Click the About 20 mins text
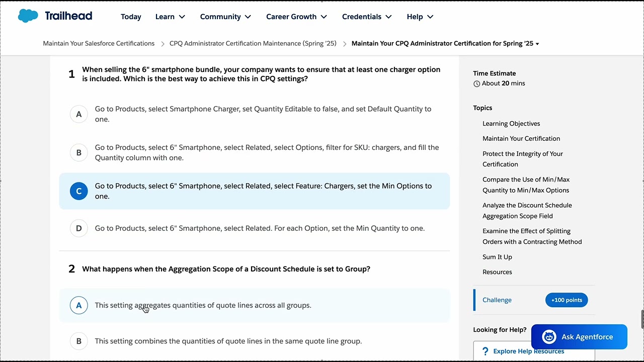 (x=503, y=83)
